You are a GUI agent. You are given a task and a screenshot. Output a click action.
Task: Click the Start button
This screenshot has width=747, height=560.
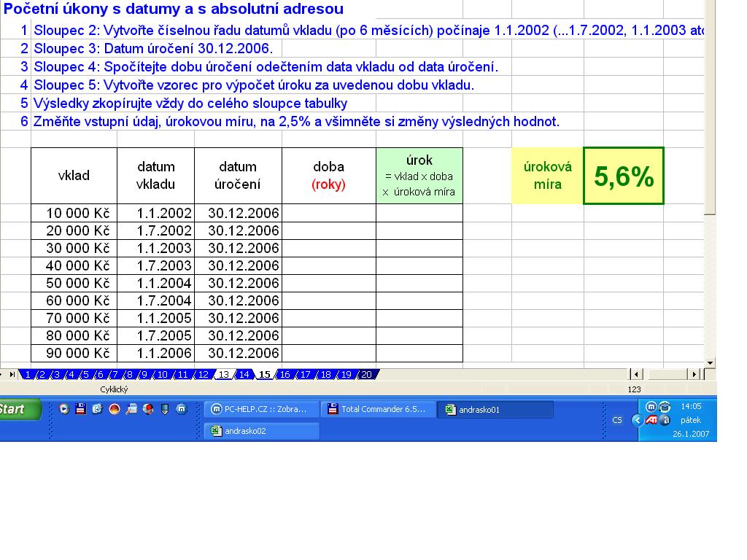click(x=19, y=409)
